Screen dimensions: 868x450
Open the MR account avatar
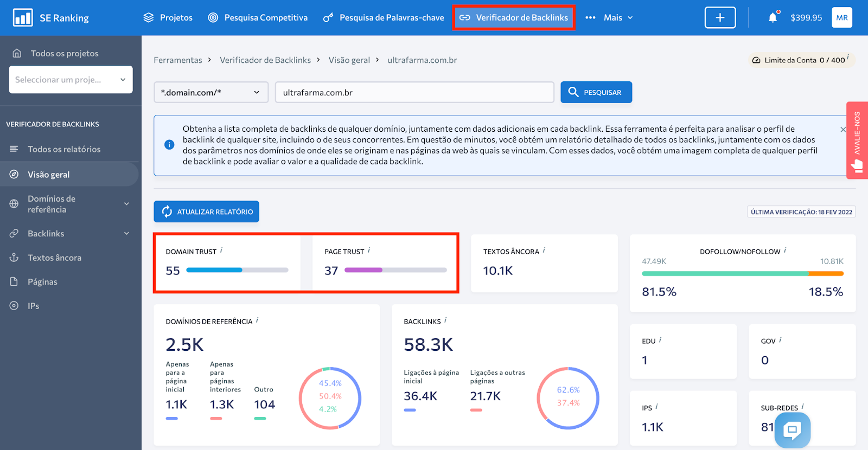pos(842,17)
